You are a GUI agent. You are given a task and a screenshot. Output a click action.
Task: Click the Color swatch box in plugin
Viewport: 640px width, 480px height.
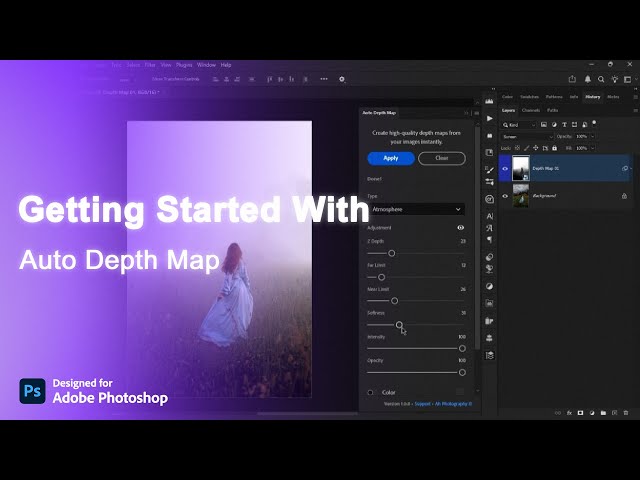(460, 392)
